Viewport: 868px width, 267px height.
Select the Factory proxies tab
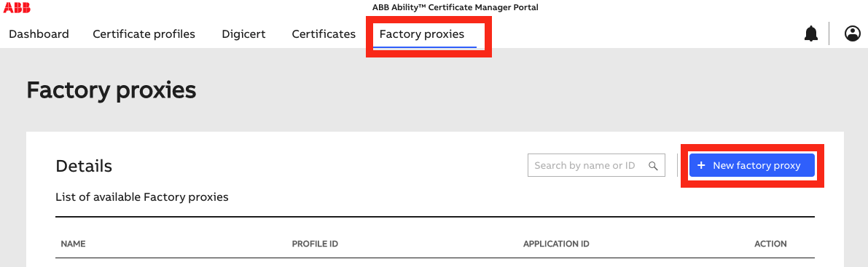(x=422, y=34)
